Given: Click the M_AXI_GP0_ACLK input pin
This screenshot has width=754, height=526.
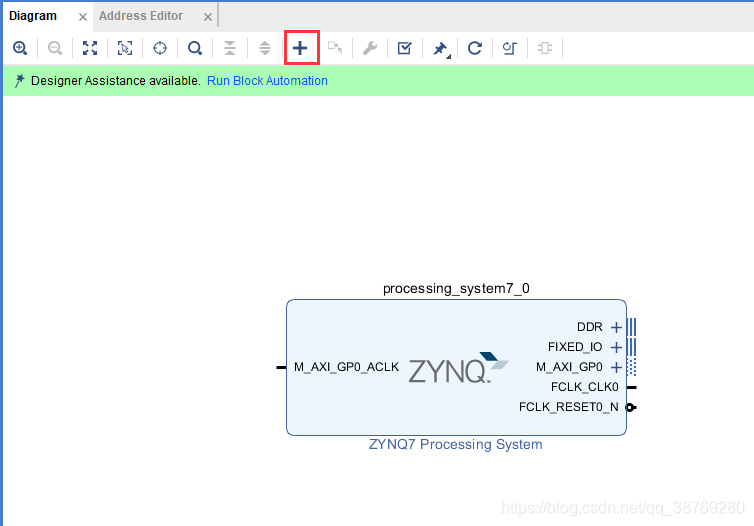Looking at the screenshot, I should pos(281,367).
